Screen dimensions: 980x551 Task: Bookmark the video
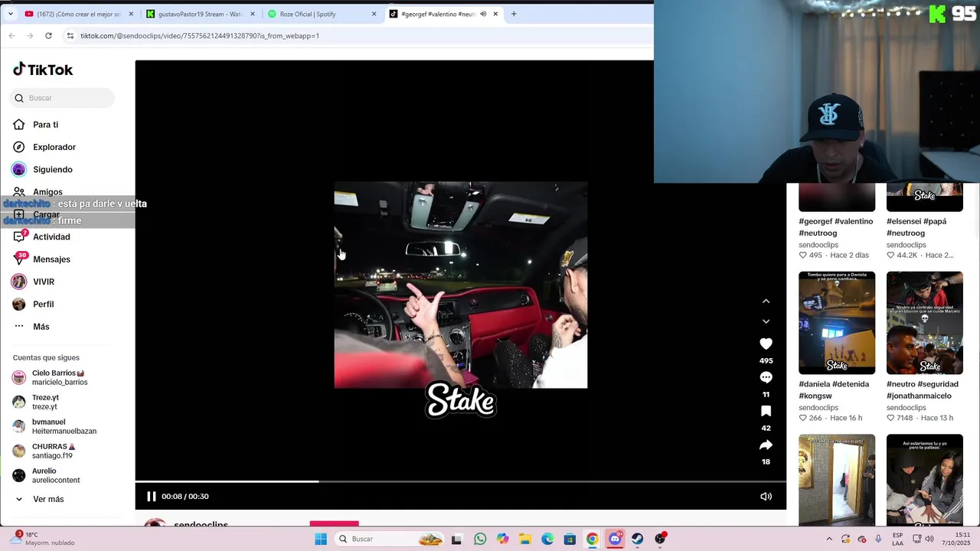point(766,411)
